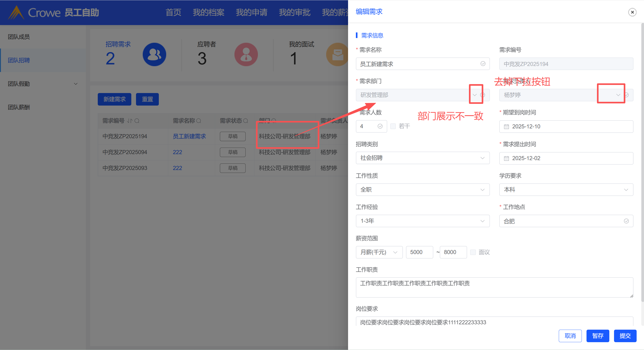Check the 若干 checkbox
This screenshot has height=350, width=644.
tap(393, 126)
